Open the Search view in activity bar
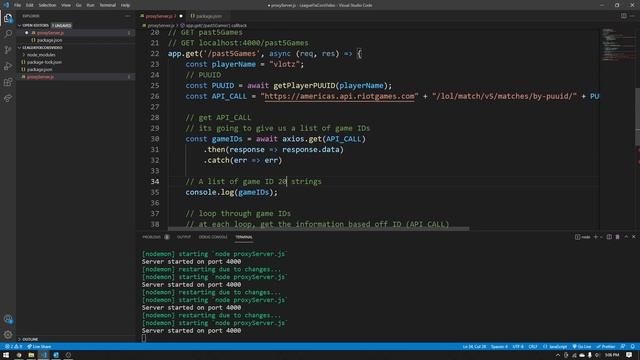 click(x=8, y=34)
